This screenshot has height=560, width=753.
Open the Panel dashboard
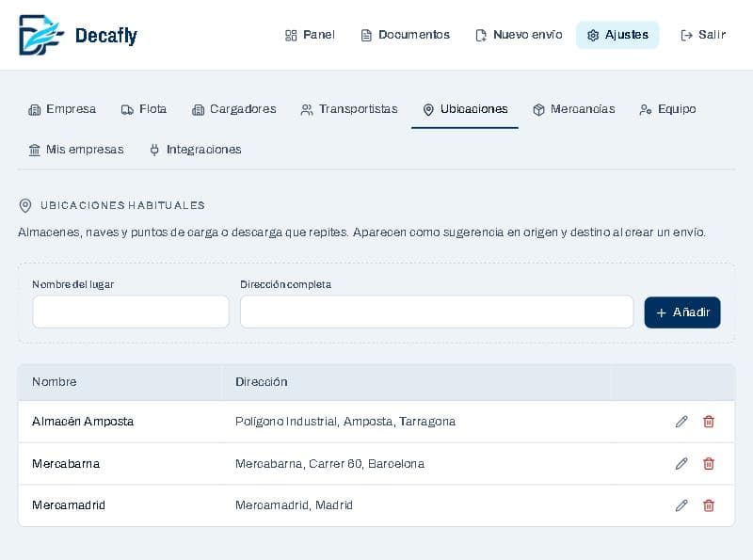310,35
